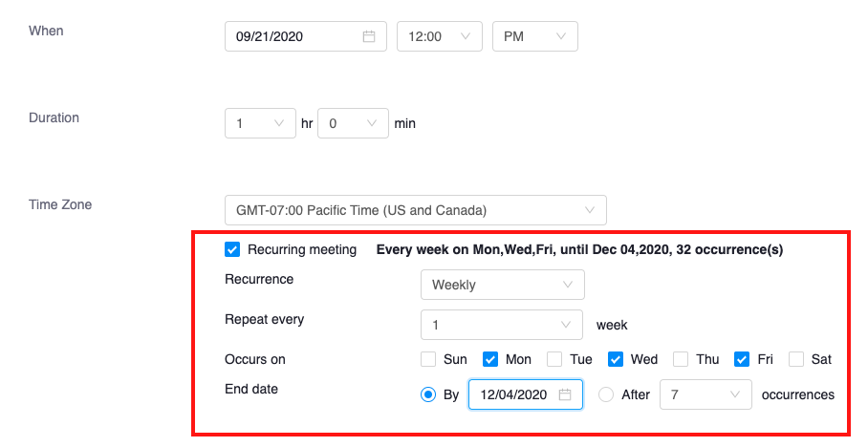868x447 pixels.
Task: Uncheck the Wed day checkbox
Action: 617,359
